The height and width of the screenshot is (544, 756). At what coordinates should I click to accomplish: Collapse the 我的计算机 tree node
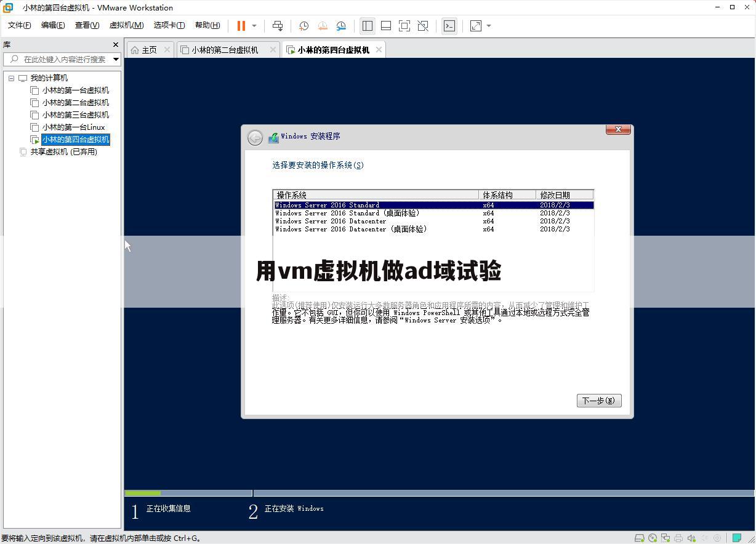point(11,78)
